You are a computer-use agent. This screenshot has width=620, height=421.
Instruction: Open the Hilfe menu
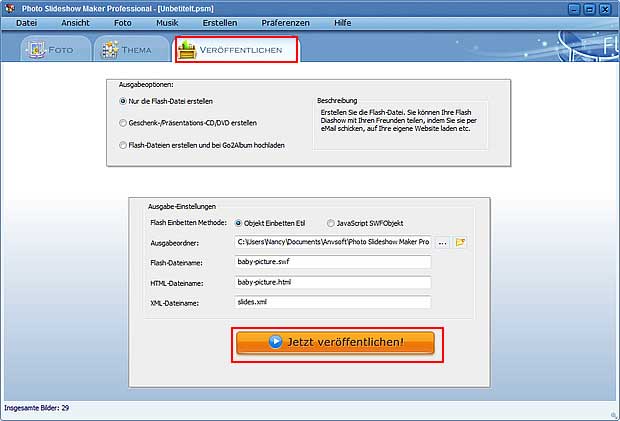(342, 23)
